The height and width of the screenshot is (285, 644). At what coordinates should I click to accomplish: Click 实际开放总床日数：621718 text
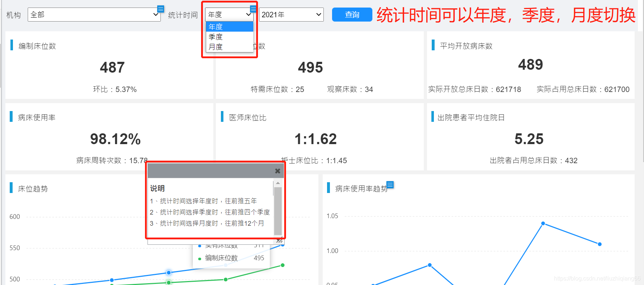click(475, 89)
